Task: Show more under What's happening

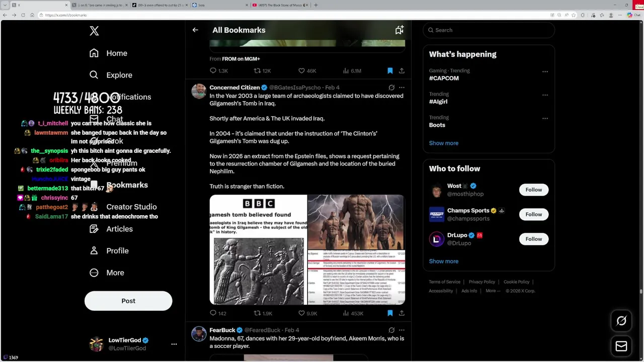Action: click(444, 143)
